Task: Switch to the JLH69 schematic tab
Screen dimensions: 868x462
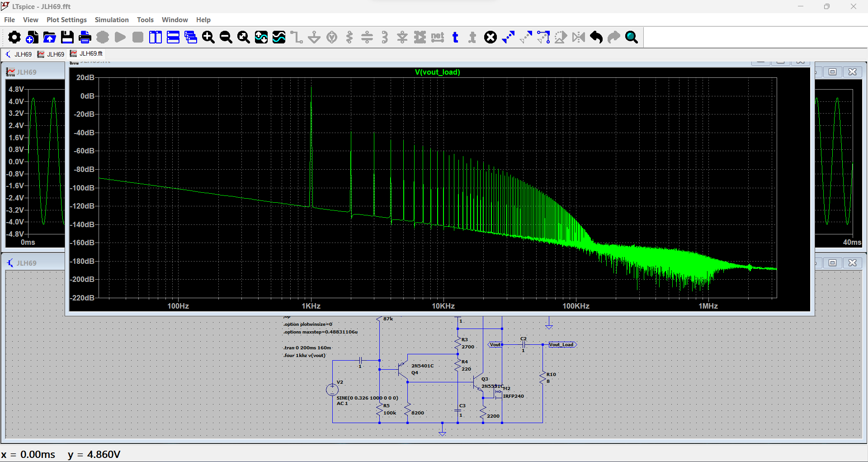Action: 19,54
